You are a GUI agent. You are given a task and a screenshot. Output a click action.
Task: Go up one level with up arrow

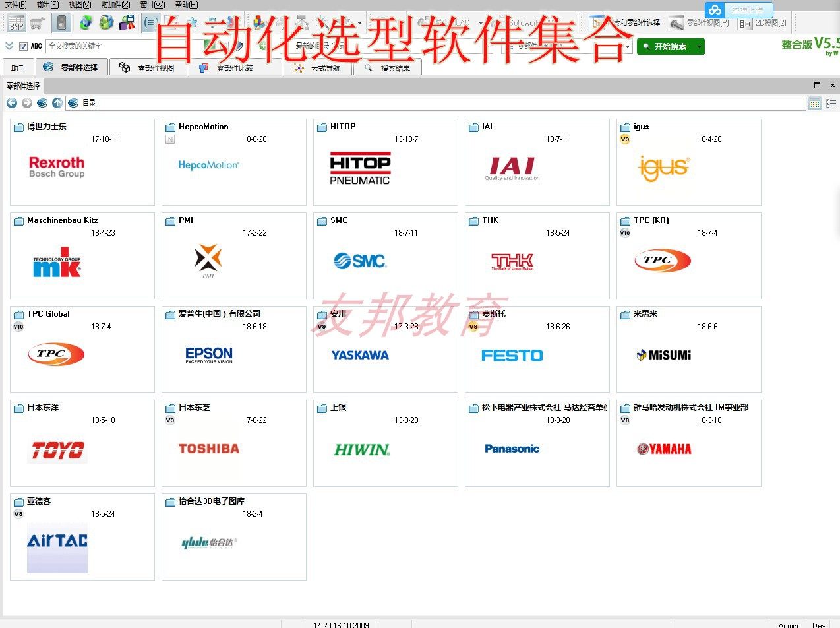(x=57, y=103)
